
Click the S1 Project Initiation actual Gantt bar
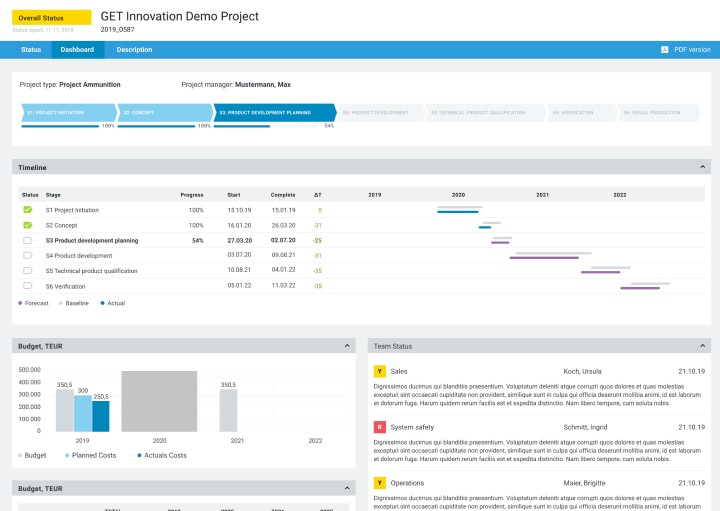(x=457, y=212)
